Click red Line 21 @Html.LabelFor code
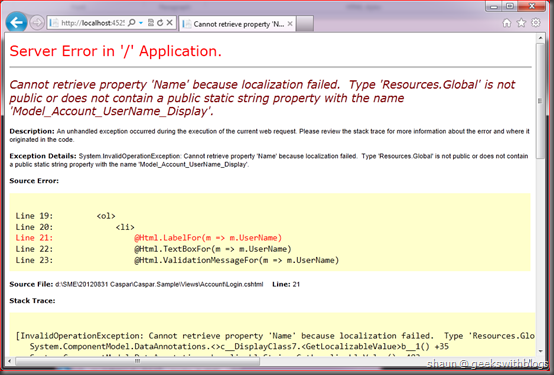Viewport: 554px width, 375px height. pos(148,238)
